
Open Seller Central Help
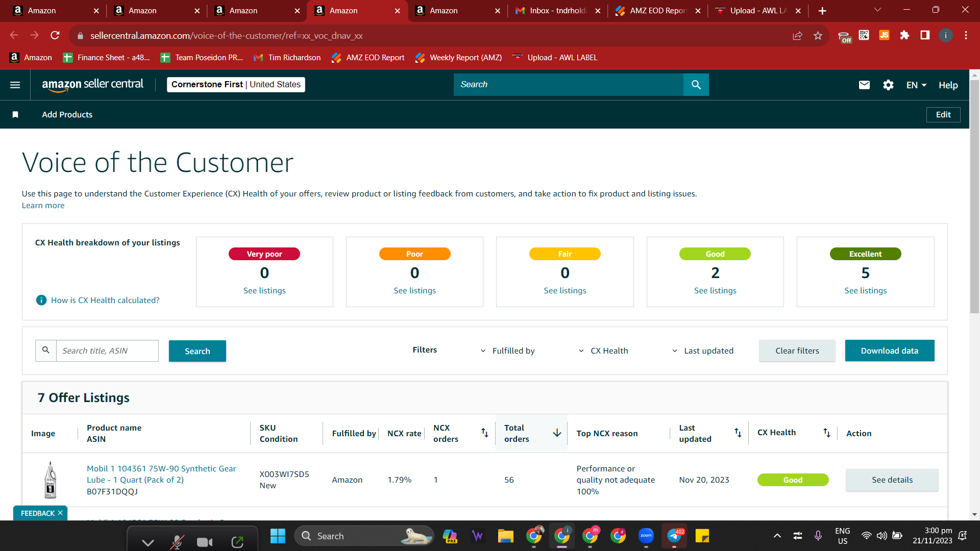pos(948,85)
